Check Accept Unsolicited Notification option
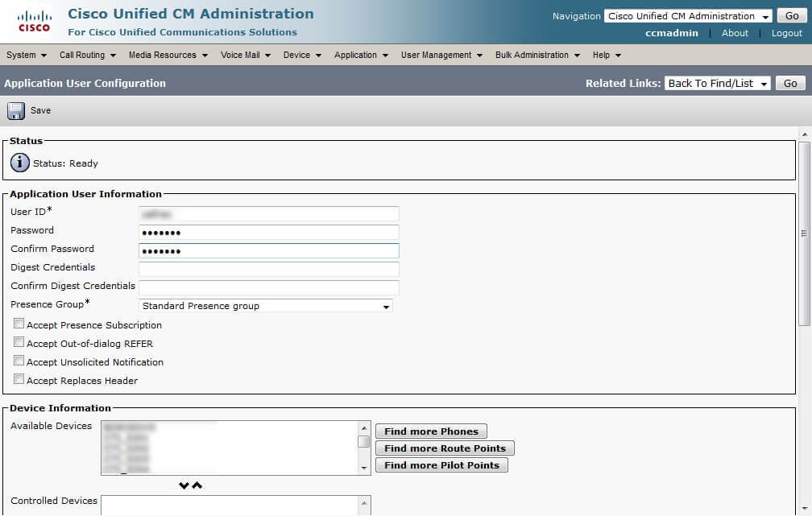Screen dimensions: 812x516 (19, 361)
